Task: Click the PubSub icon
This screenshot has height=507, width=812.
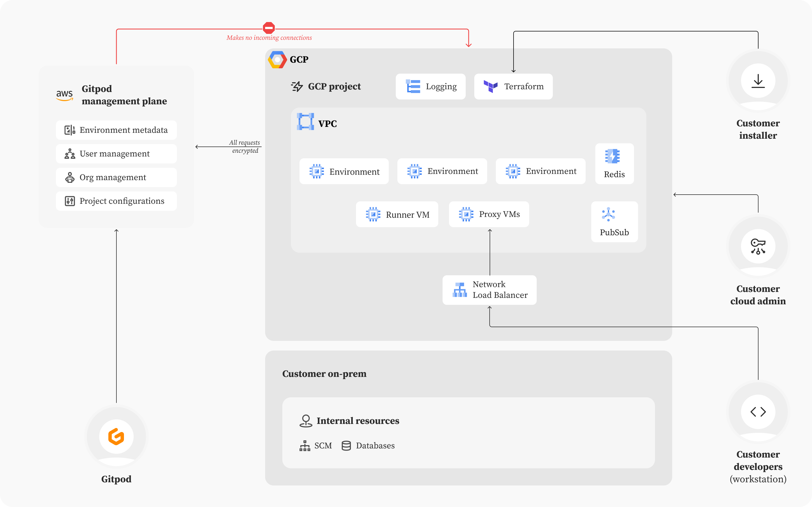Action: (608, 214)
